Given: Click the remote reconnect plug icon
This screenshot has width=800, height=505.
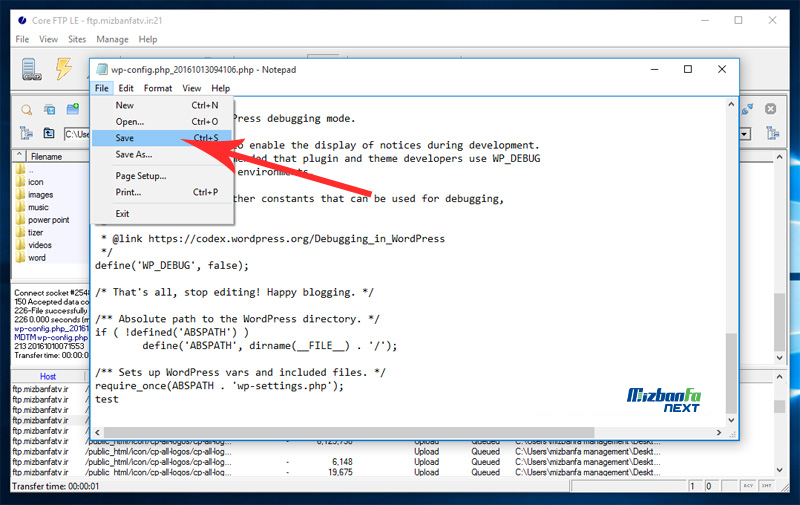Looking at the screenshot, I should [x=747, y=109].
